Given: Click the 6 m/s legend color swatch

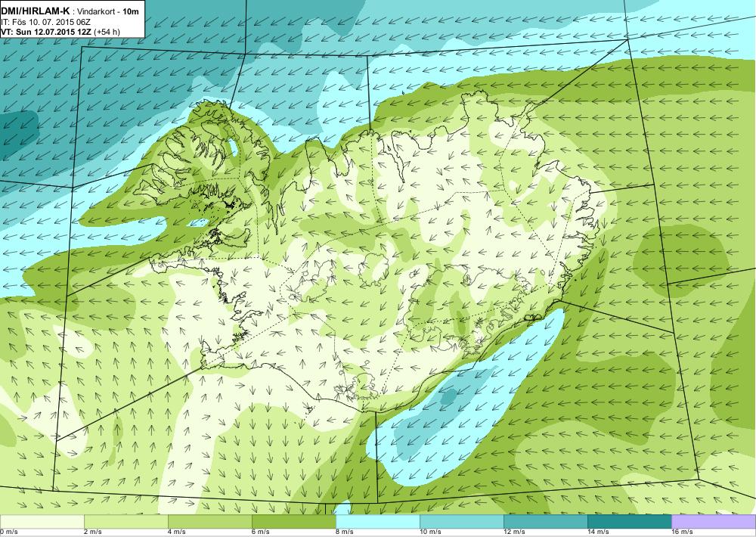Looking at the screenshot, I should 293,521.
